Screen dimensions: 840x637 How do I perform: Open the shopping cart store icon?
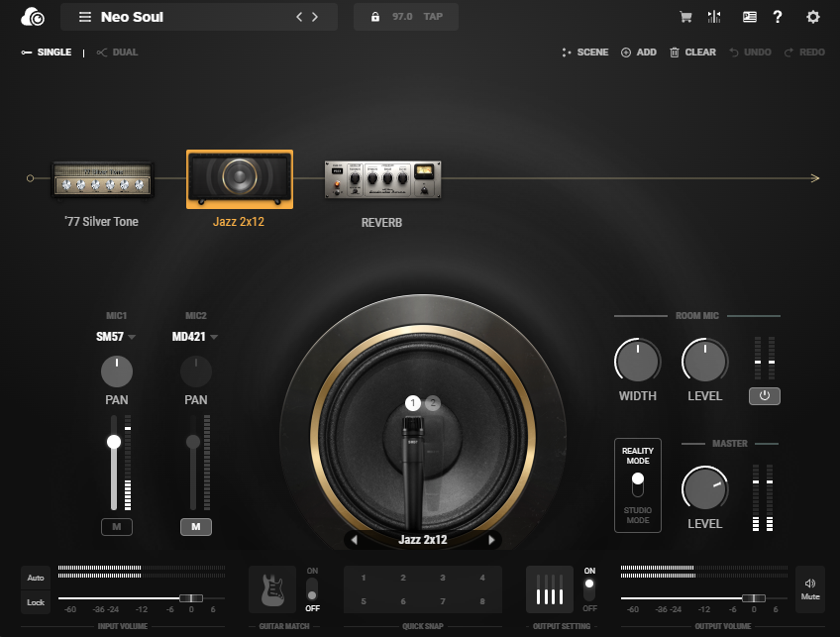[684, 17]
